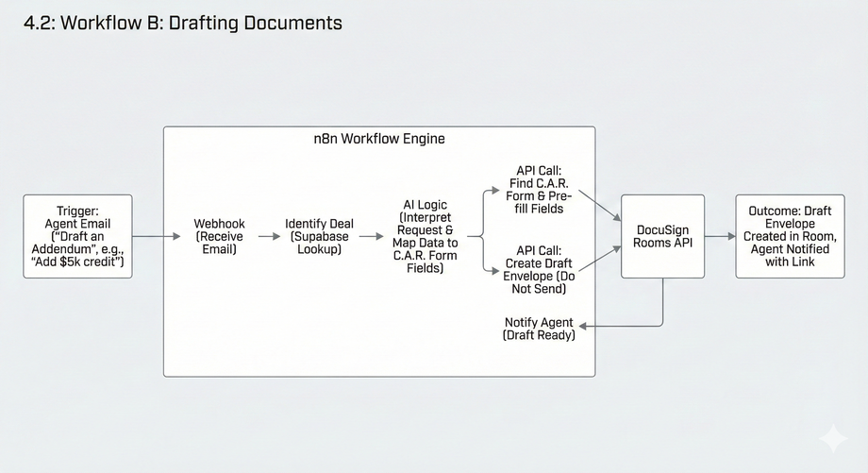Image resolution: width=868 pixels, height=473 pixels.
Task: Click the 4.2 Workflow B heading
Action: [x=183, y=24]
